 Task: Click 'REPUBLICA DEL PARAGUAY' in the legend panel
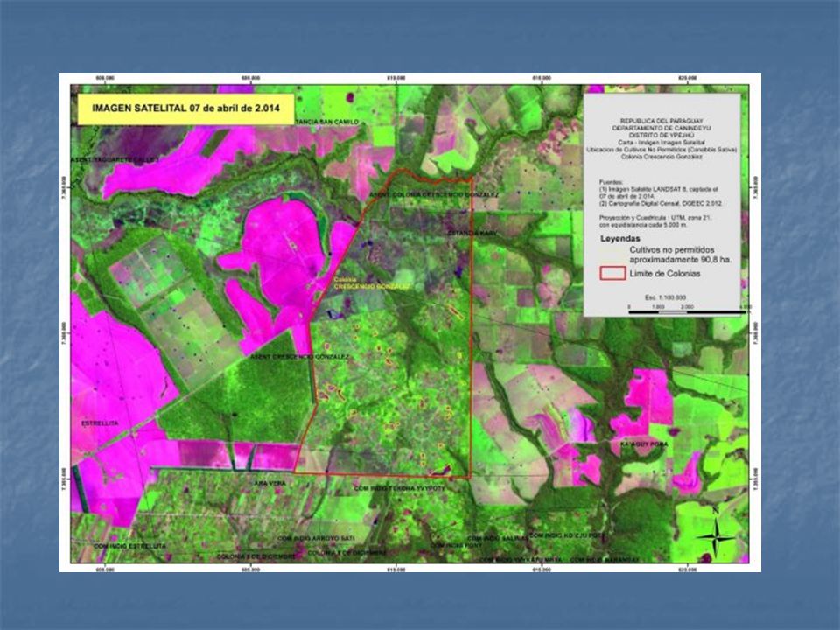(x=661, y=121)
